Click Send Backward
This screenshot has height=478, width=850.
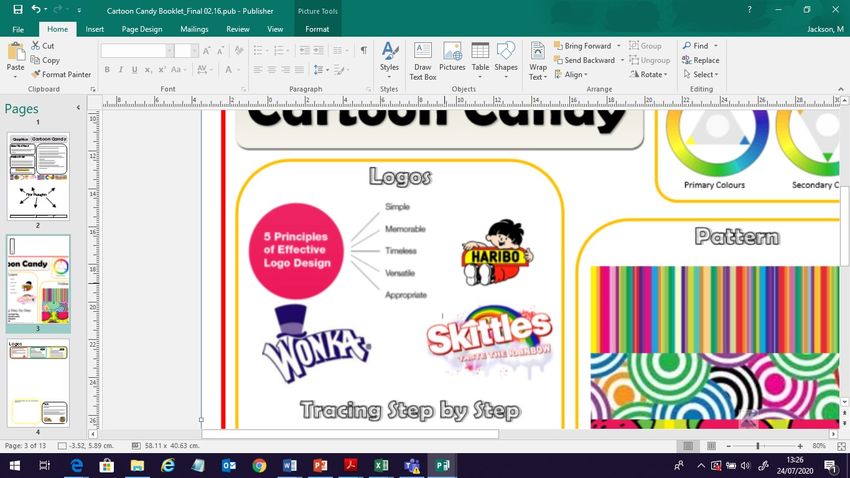[x=584, y=60]
